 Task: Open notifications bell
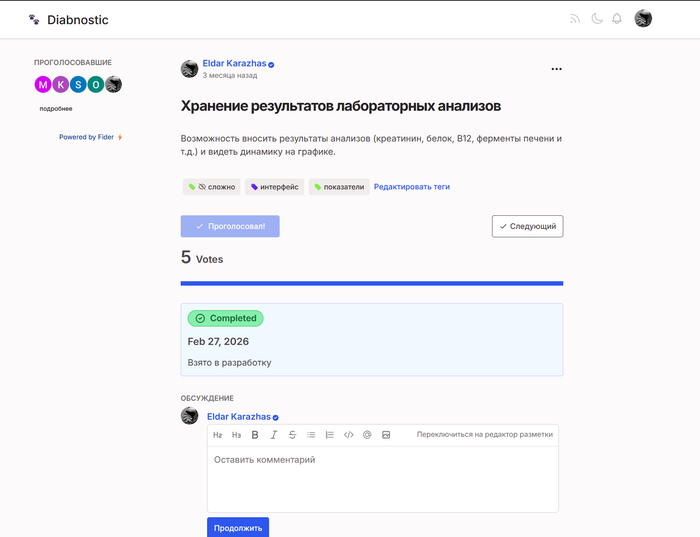617,19
